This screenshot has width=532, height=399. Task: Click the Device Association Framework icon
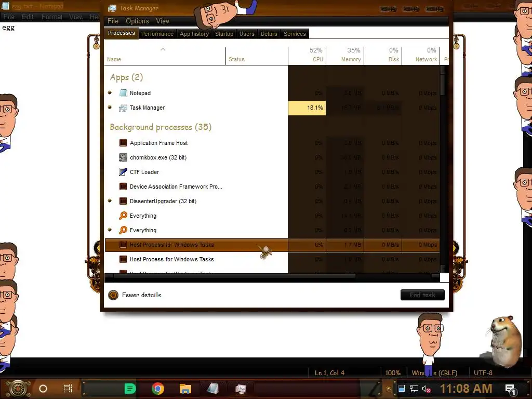pos(123,187)
